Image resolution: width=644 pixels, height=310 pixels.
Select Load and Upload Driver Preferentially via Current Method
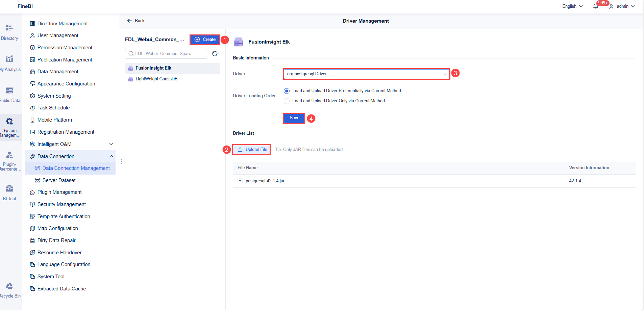tap(286, 91)
